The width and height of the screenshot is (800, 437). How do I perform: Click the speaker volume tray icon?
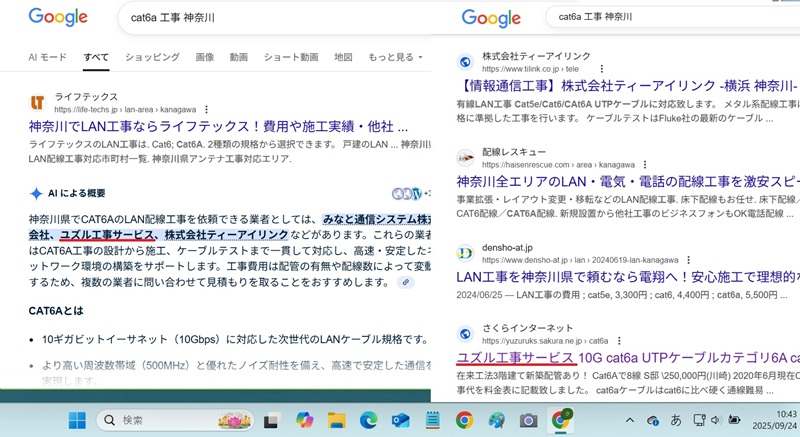coord(715,420)
